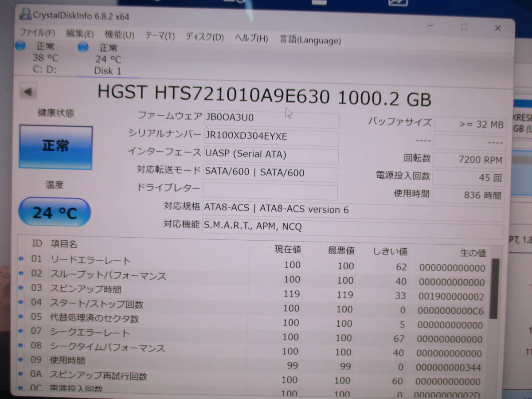Select the 03 スピンアップ時間 row
Screen dimensions: 532x399
click(x=253, y=293)
